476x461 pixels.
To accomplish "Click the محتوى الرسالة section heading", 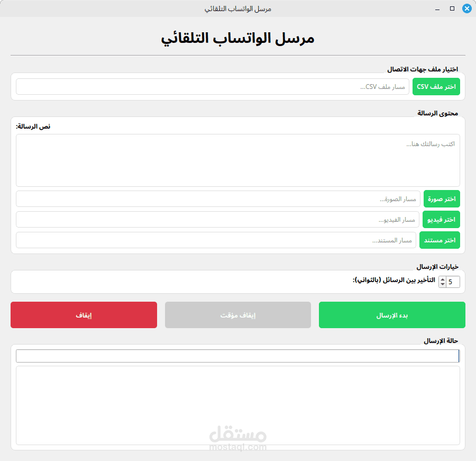I will tap(437, 113).
